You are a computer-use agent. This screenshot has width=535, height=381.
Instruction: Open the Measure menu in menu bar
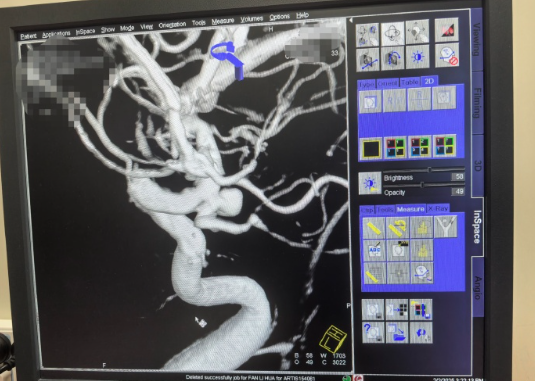point(222,21)
